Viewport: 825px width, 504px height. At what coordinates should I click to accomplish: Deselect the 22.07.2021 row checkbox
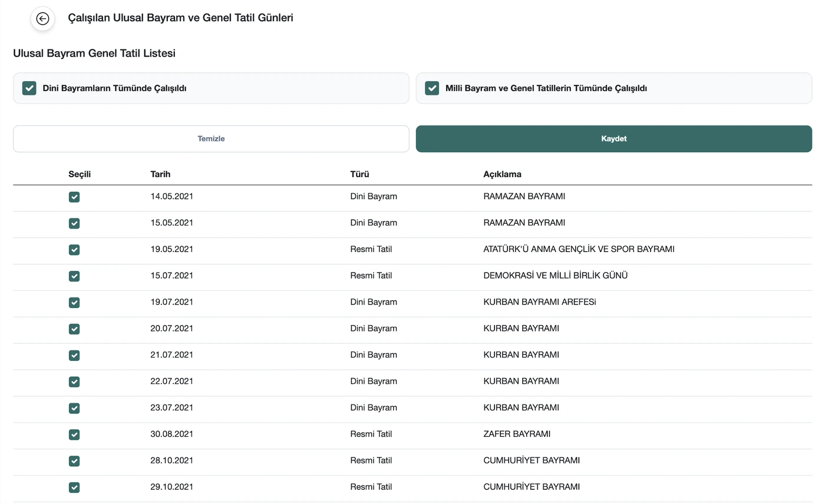[x=74, y=382]
